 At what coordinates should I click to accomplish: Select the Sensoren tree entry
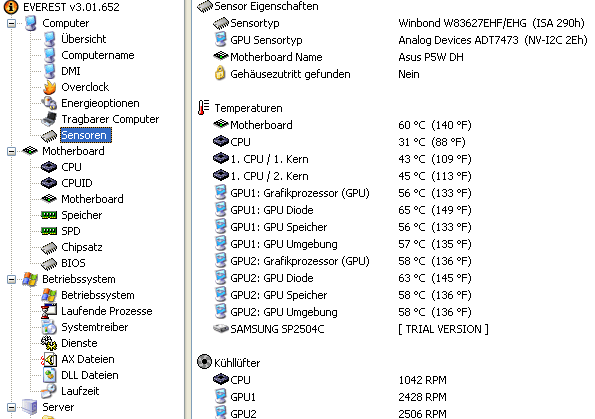tap(86, 135)
